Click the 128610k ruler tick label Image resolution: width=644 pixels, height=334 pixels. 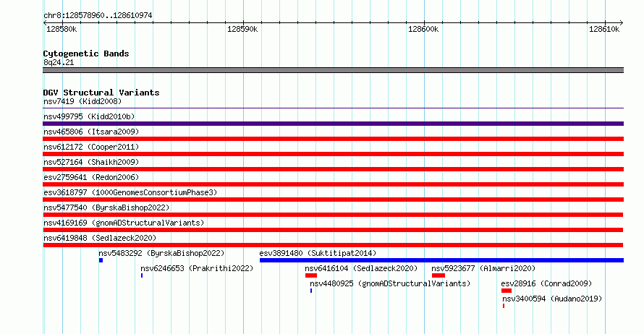coord(604,29)
